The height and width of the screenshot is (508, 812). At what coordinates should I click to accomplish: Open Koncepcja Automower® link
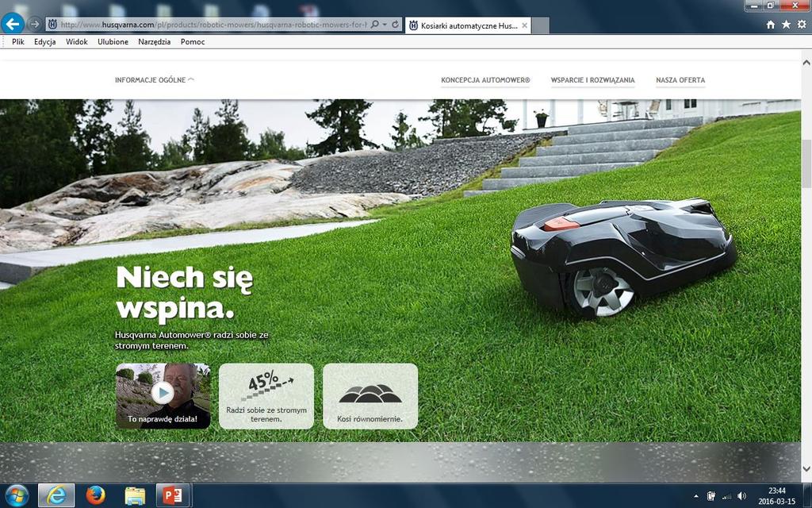(485, 80)
